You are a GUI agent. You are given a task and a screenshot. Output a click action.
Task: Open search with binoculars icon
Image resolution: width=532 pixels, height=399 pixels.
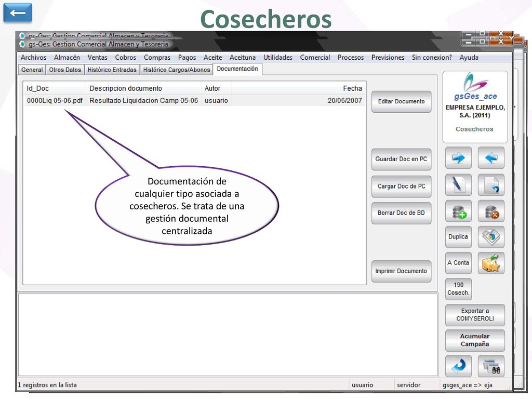tap(491, 366)
